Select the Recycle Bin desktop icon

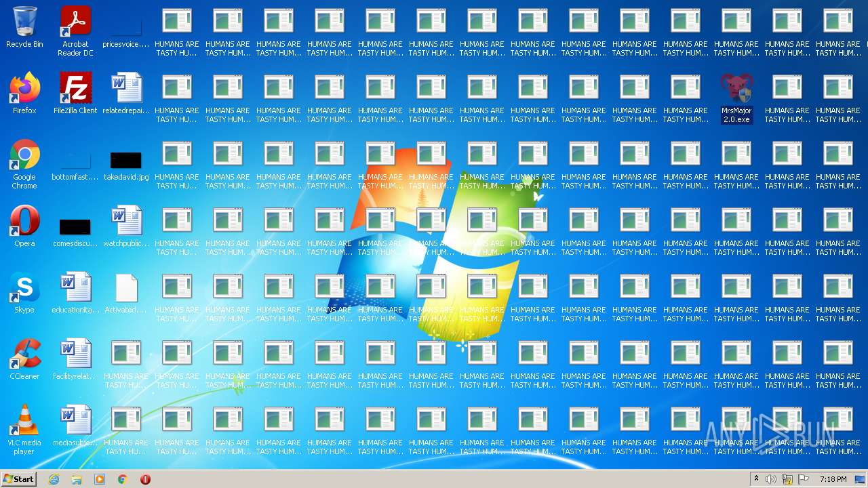[x=24, y=28]
